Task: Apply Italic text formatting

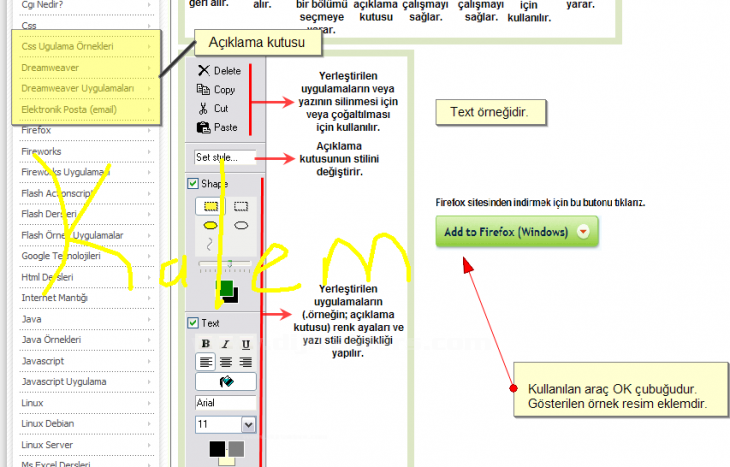Action: pos(226,344)
